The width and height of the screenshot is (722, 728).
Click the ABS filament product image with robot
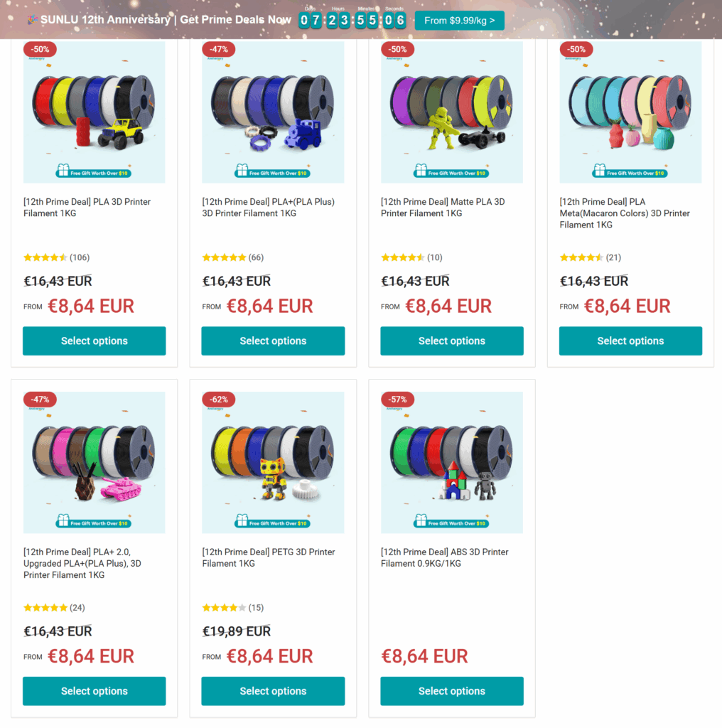[x=452, y=462]
